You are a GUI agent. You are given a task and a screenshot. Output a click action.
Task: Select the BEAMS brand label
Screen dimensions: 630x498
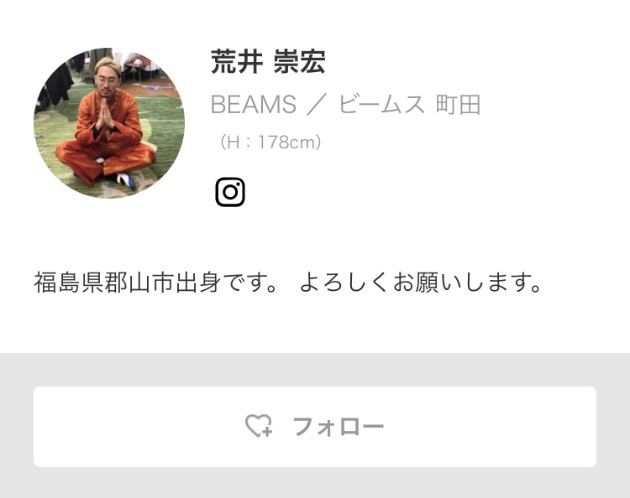click(x=254, y=105)
